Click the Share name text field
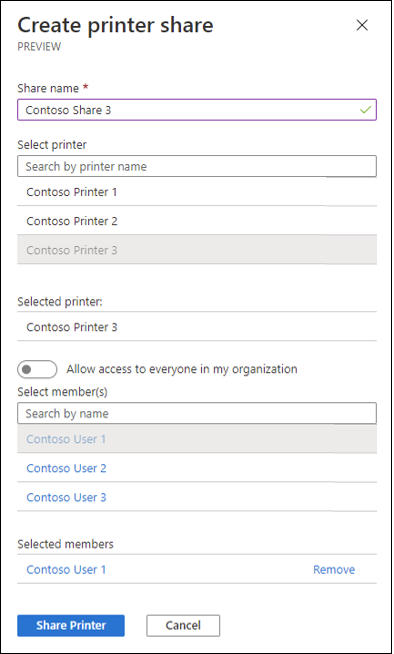394x654 pixels. (197, 110)
